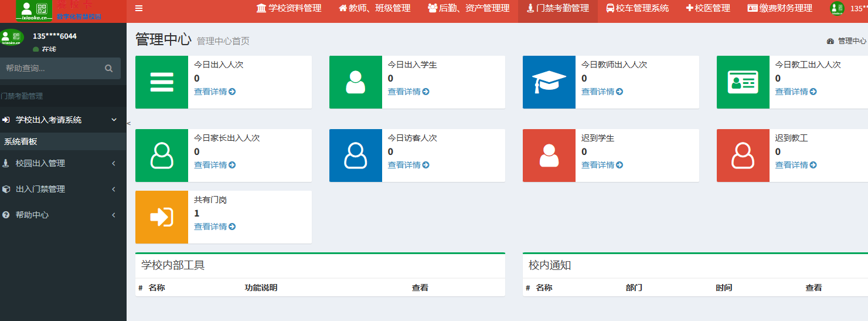Click ID card icon of 今日教工出入人次

tap(743, 82)
